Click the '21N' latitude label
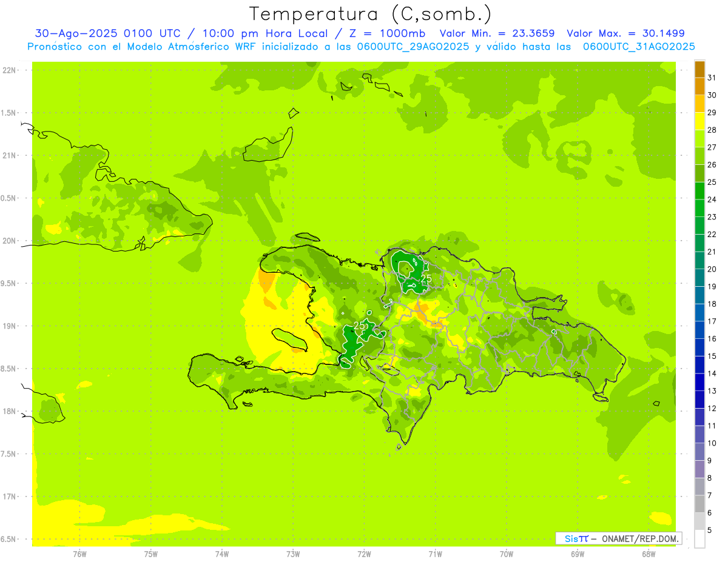The height and width of the screenshot is (562, 728). 10,156
